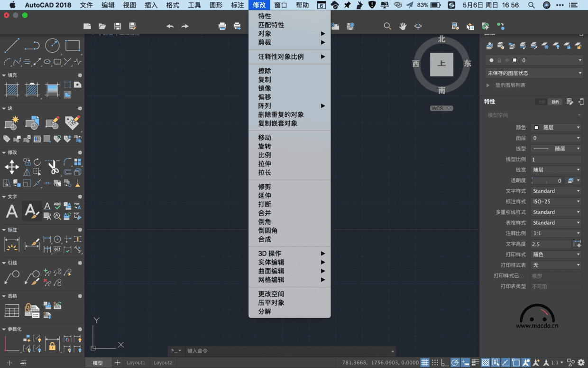588x368 pixels.
Task: Select the Line tool in the draw panel
Action: 12,46
